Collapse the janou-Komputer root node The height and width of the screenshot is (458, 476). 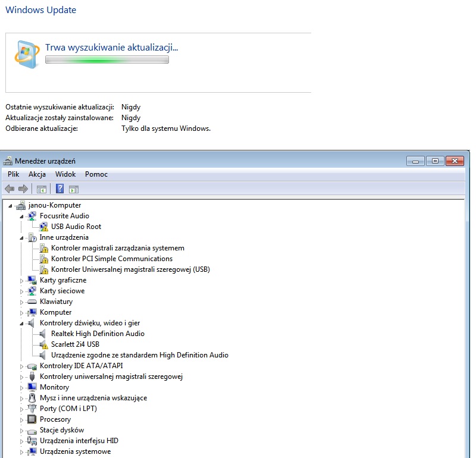pos(10,206)
